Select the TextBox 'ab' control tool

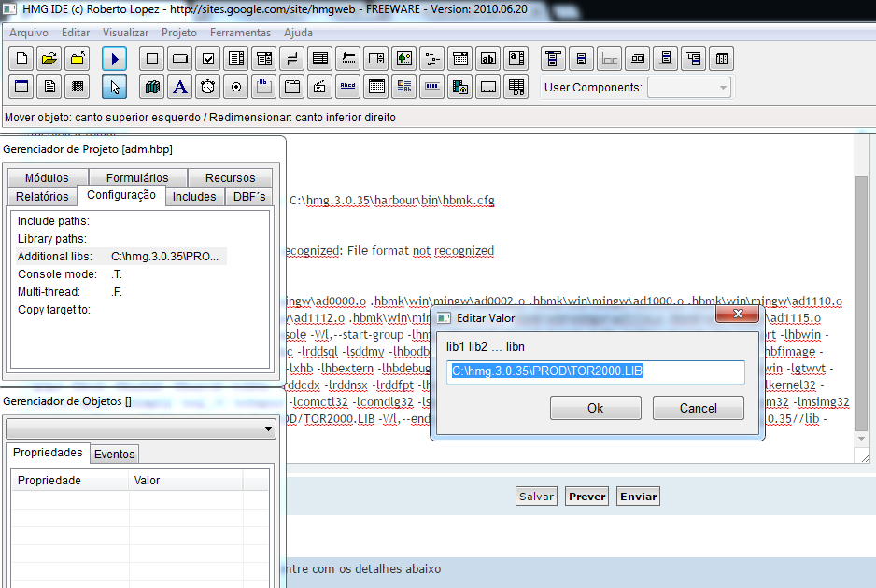point(487,59)
